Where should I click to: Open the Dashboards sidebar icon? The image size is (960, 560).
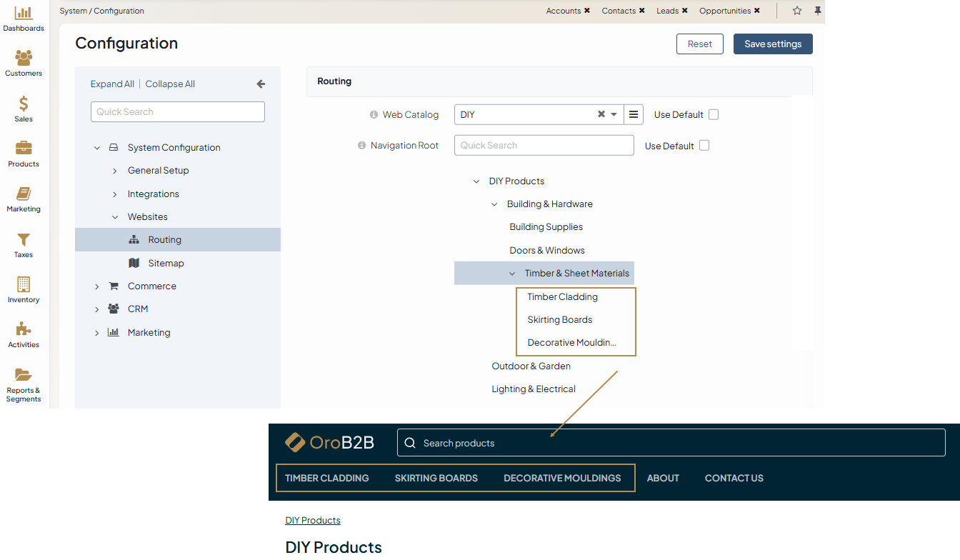[x=24, y=14]
